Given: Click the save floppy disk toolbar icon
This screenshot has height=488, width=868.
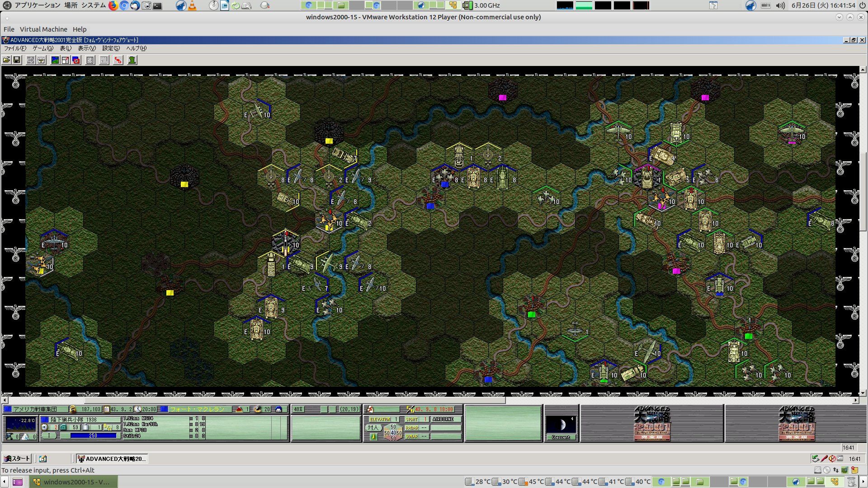Looking at the screenshot, I should pyautogui.click(x=17, y=60).
